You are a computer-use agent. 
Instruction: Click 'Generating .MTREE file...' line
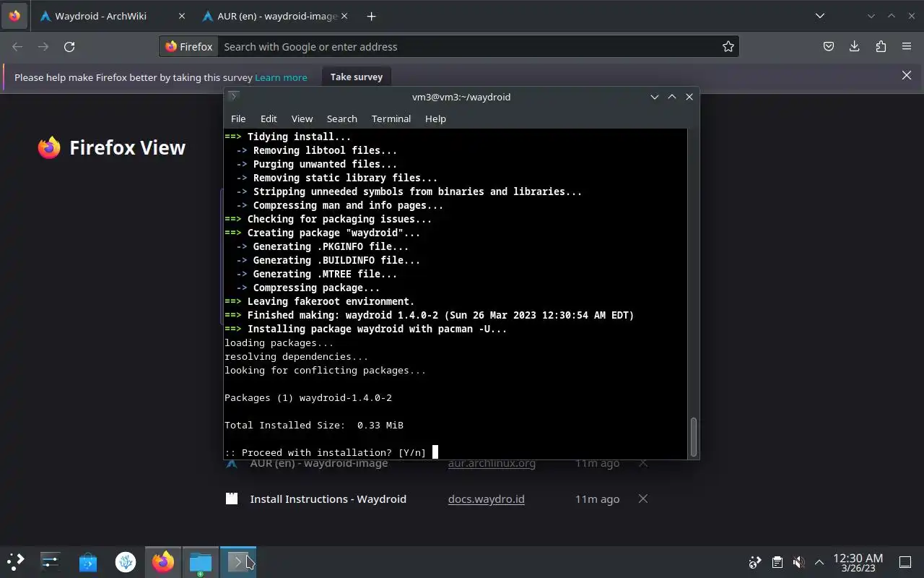(x=317, y=275)
